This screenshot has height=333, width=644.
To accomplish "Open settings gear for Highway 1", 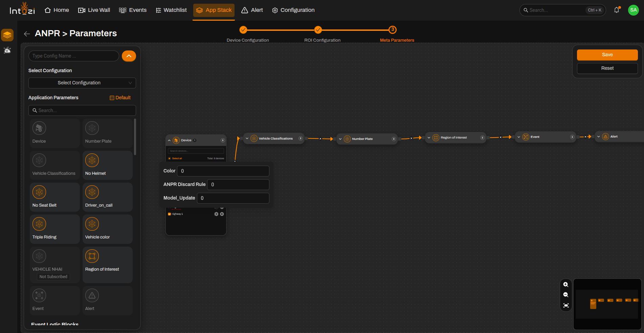I will coord(216,214).
